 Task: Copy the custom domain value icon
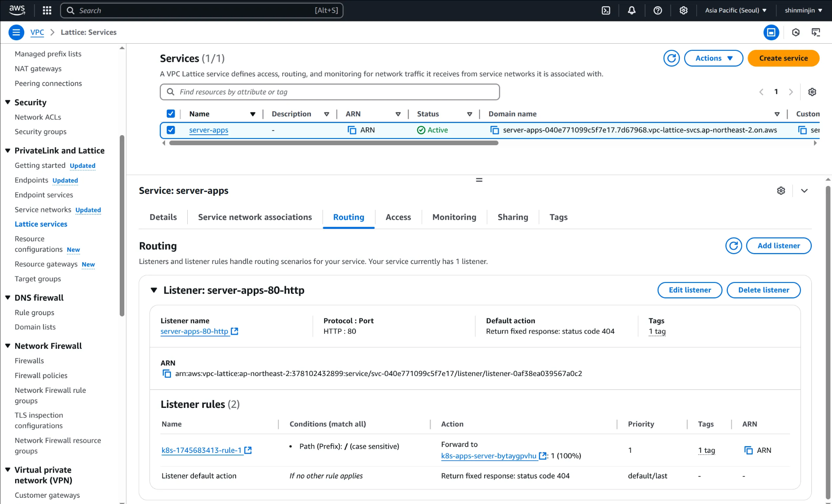click(x=802, y=130)
